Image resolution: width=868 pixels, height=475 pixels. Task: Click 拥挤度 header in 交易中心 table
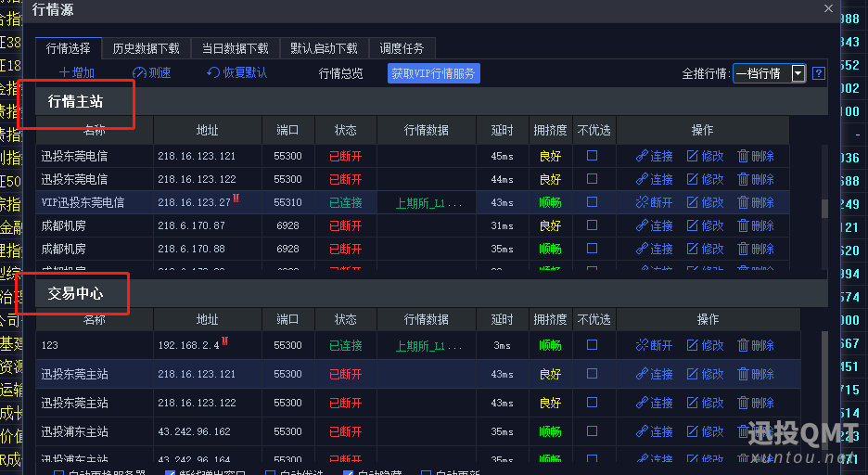pos(550,319)
